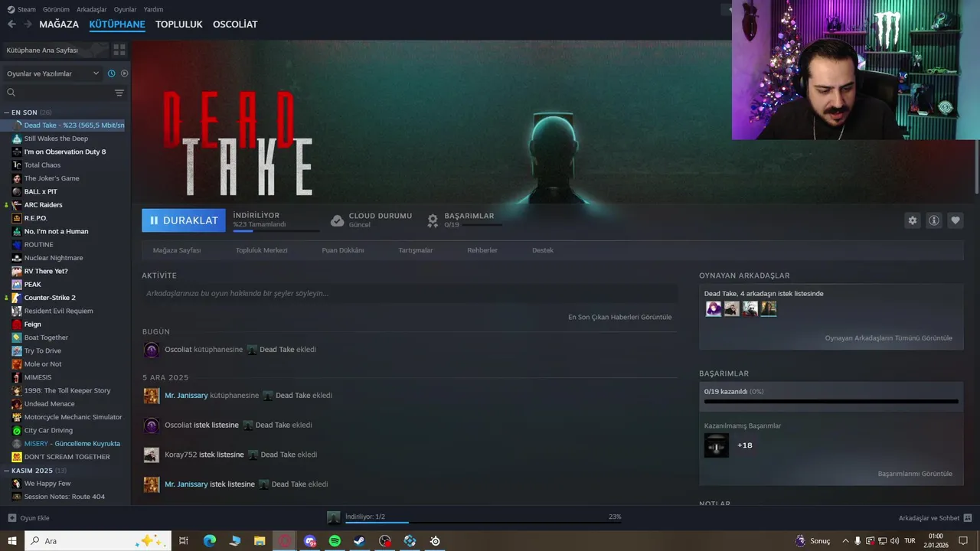Show hidden system tray icons chevron
Screen dimensions: 980x551
845,541
